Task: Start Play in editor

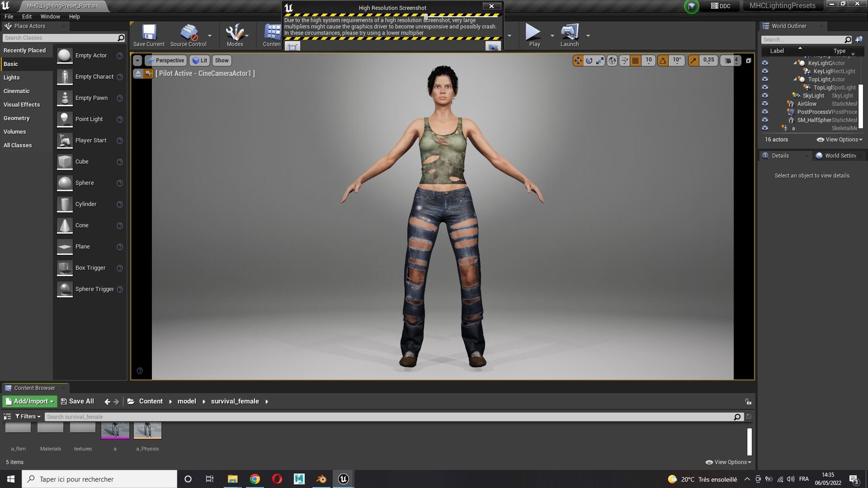Action: 534,36
